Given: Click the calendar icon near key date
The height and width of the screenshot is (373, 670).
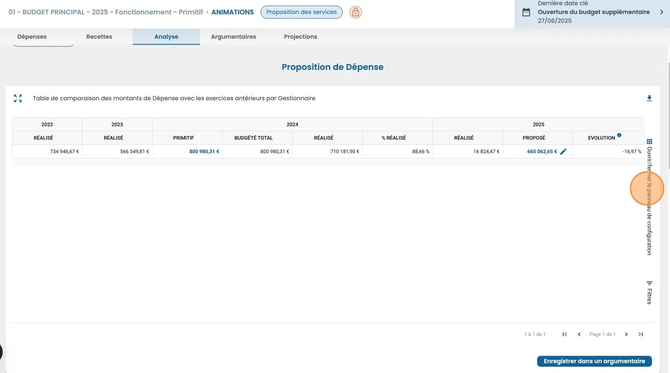Looking at the screenshot, I should point(526,12).
